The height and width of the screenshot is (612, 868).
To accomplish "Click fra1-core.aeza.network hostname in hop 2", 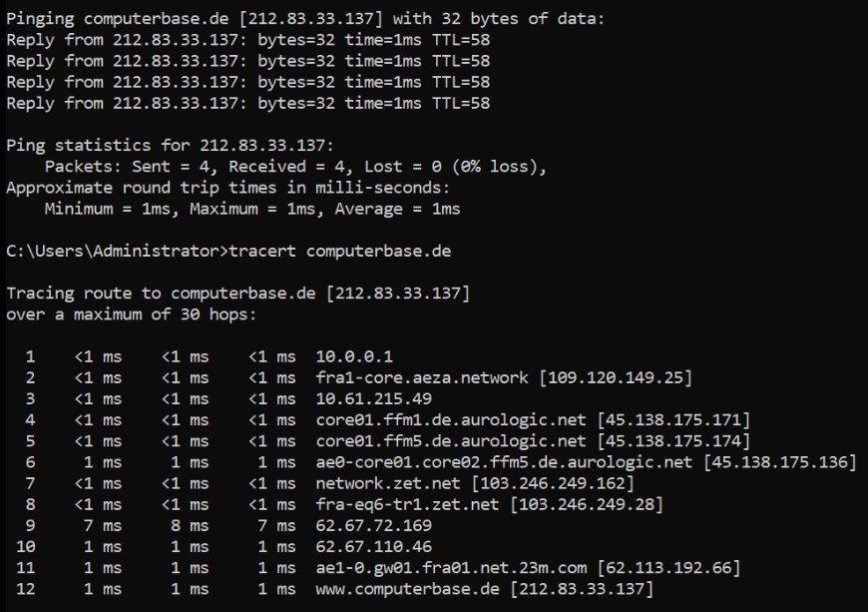I will (422, 377).
